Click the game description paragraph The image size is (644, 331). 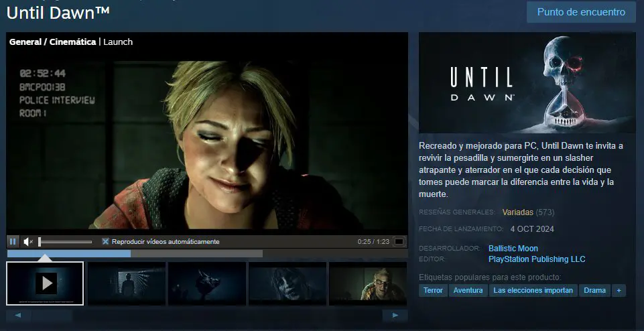tap(521, 170)
